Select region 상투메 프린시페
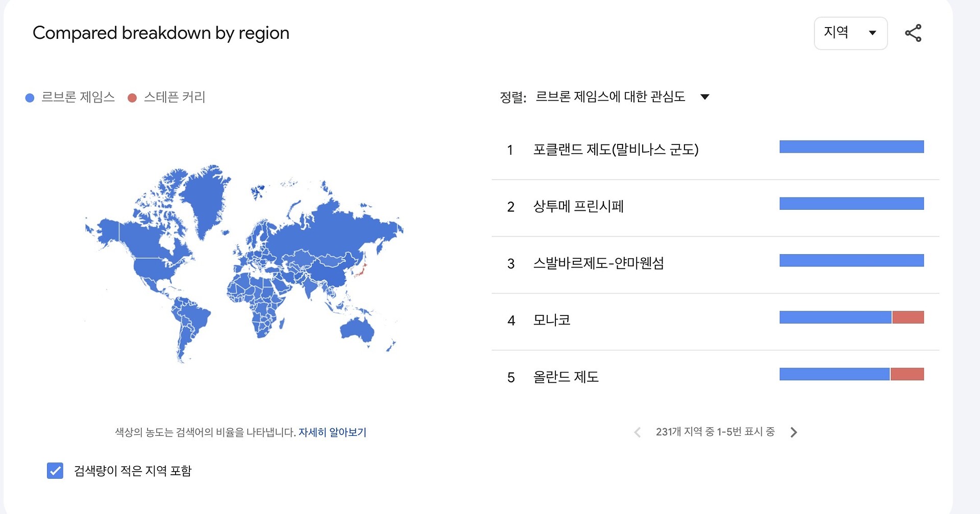The width and height of the screenshot is (980, 514). (x=578, y=206)
